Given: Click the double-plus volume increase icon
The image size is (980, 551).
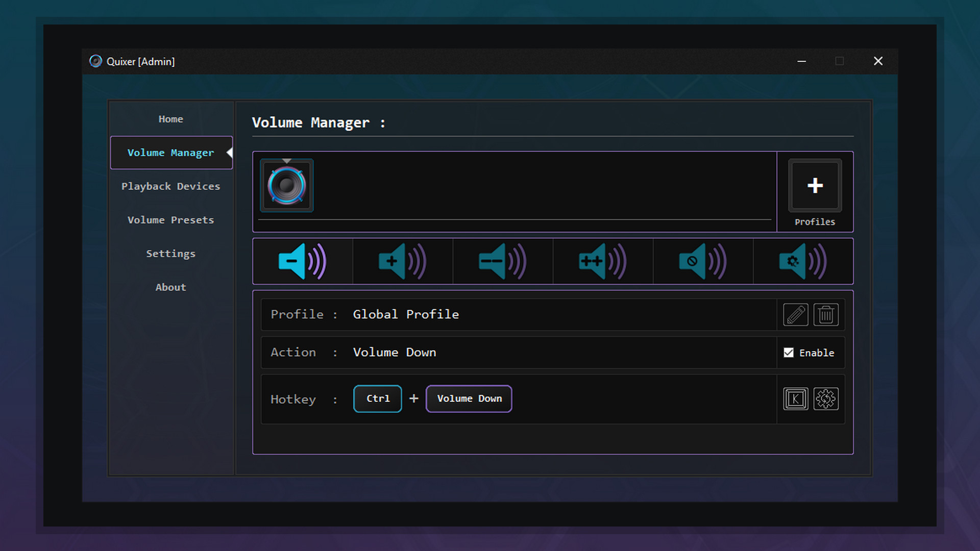Looking at the screenshot, I should (x=602, y=261).
